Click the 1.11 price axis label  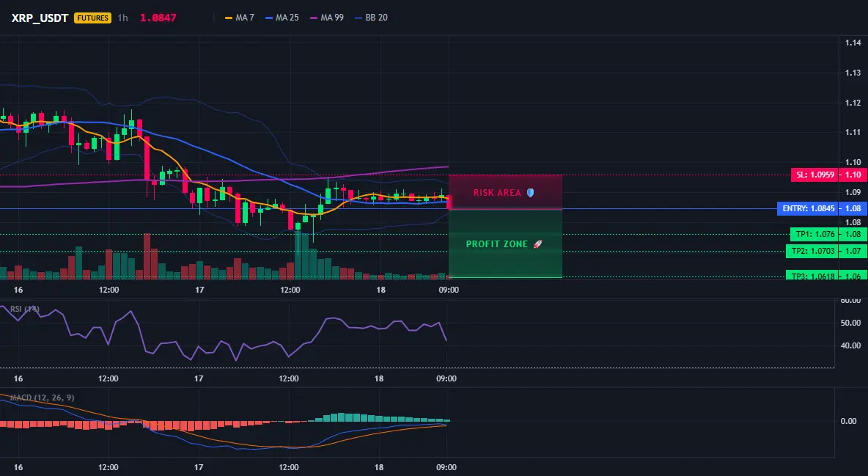click(x=853, y=132)
